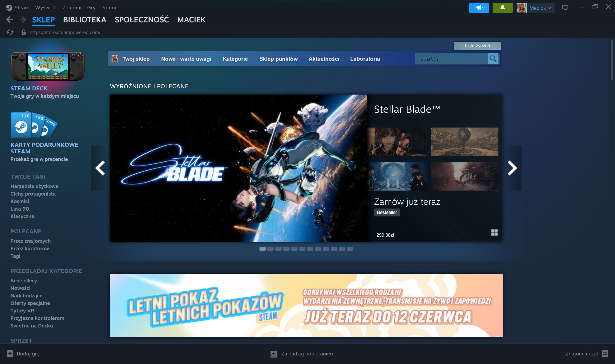Open the Znajomi menu

pyautogui.click(x=72, y=8)
